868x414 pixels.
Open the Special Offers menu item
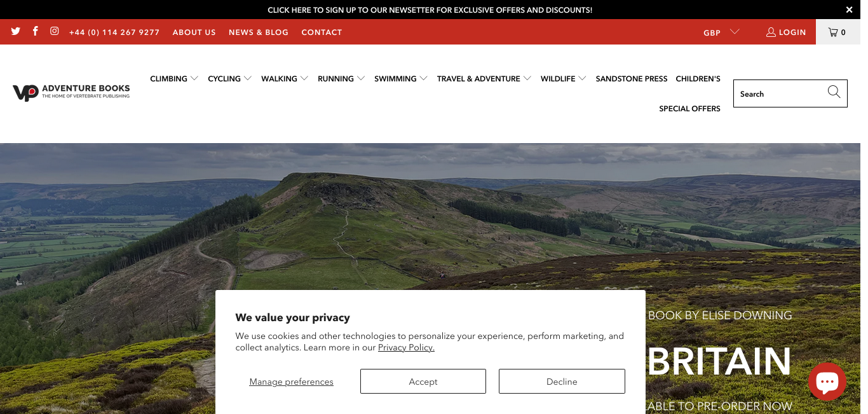689,109
